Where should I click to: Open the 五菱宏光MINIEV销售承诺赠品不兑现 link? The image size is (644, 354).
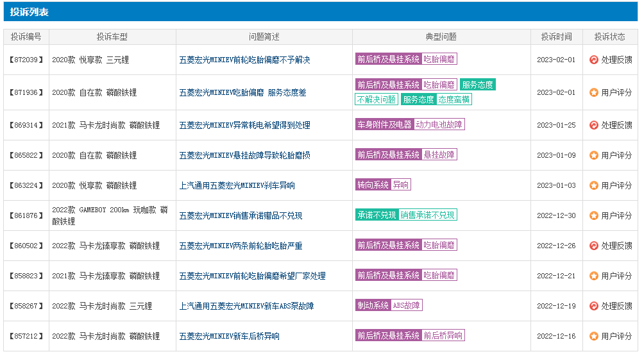pyautogui.click(x=241, y=215)
